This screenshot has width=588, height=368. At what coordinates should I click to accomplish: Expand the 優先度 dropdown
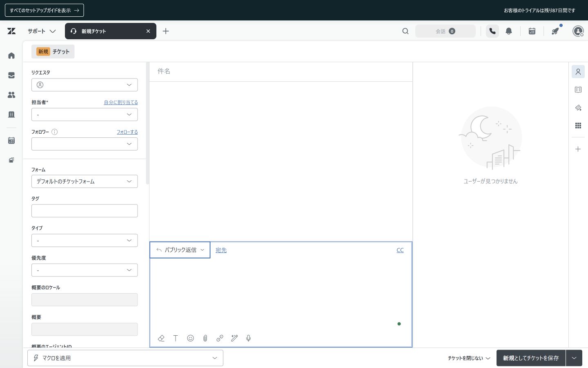[x=85, y=270]
